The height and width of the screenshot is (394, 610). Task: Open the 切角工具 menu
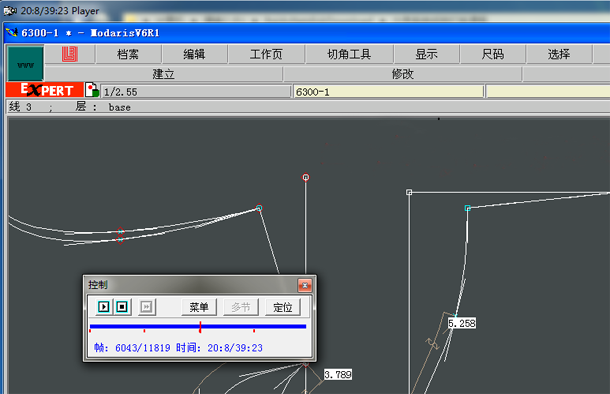349,54
